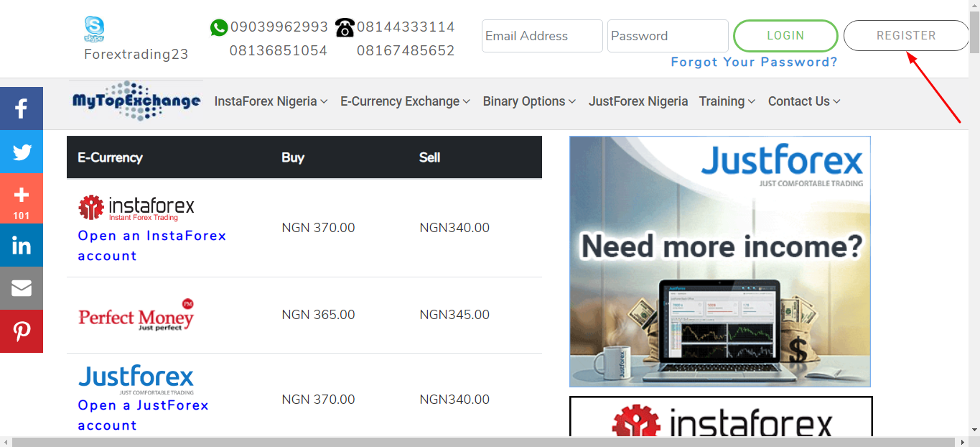The image size is (980, 447).
Task: Open the Training menu
Action: [727, 101]
